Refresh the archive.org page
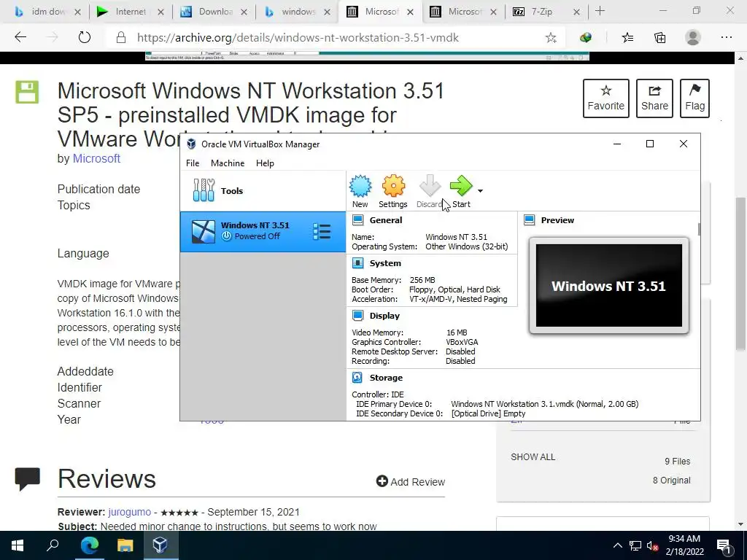 (x=85, y=37)
